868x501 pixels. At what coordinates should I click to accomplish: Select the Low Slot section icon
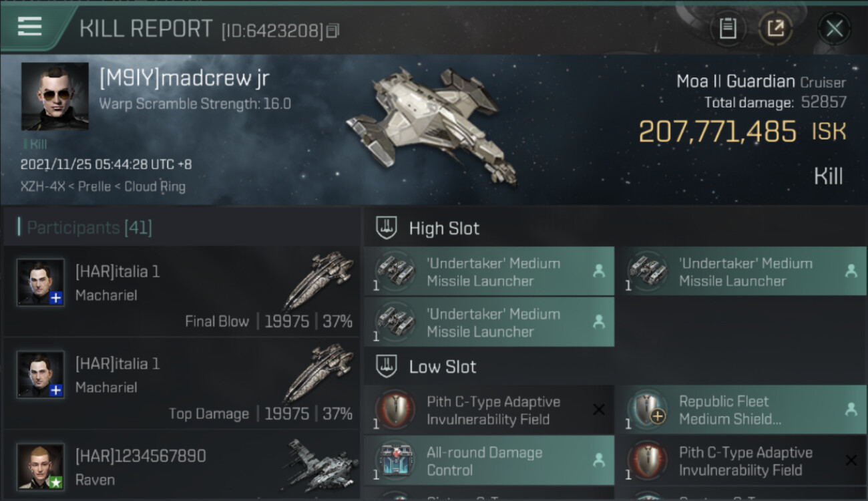(x=386, y=367)
